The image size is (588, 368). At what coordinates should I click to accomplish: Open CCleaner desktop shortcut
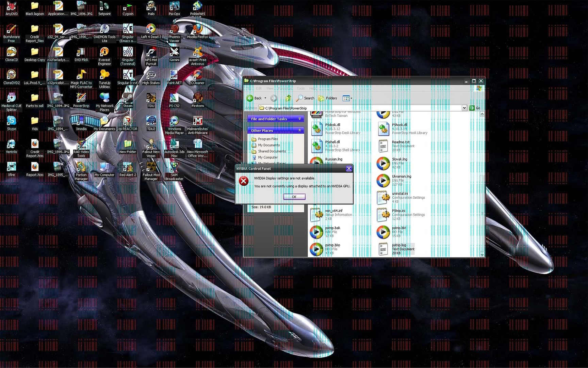click(197, 77)
